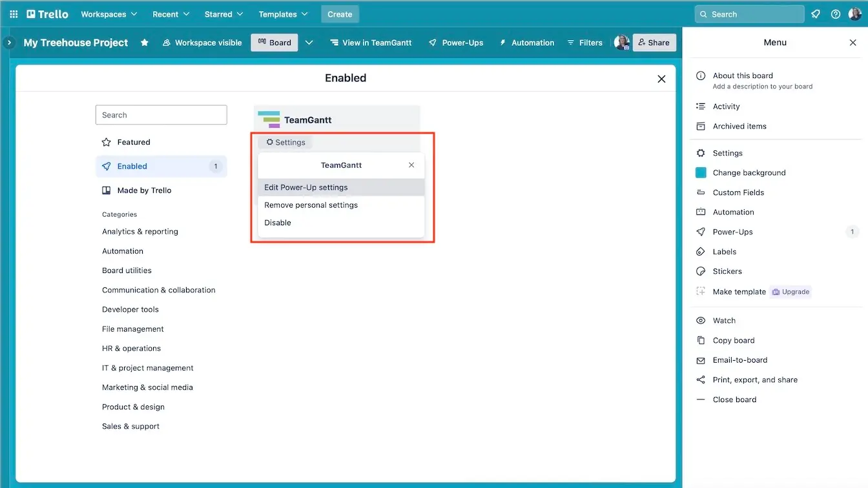Open the Workspaces dropdown

click(x=108, y=14)
